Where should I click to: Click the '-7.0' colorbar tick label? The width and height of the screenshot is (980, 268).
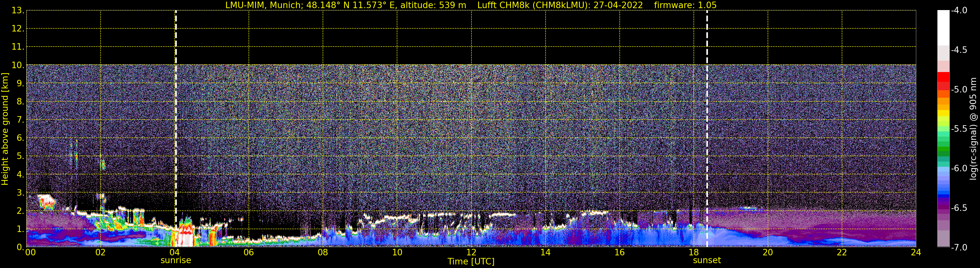959,248
